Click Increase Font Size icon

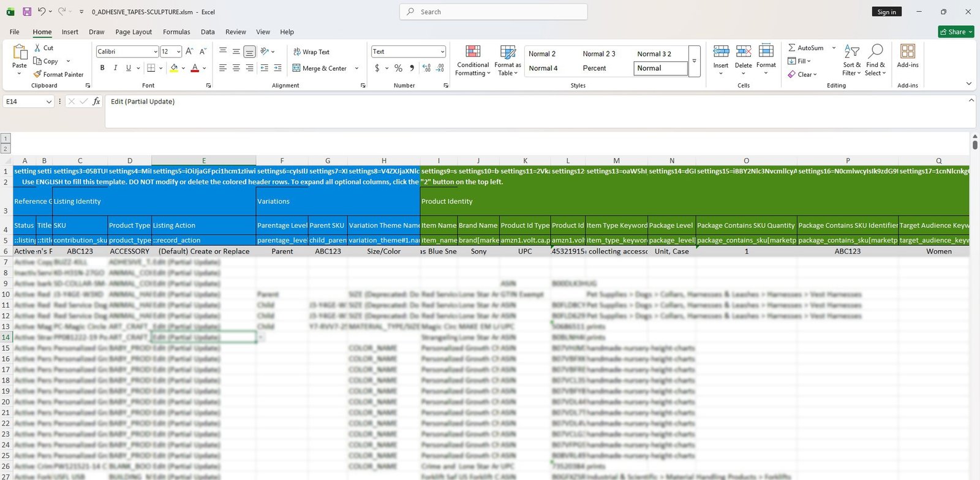click(189, 51)
